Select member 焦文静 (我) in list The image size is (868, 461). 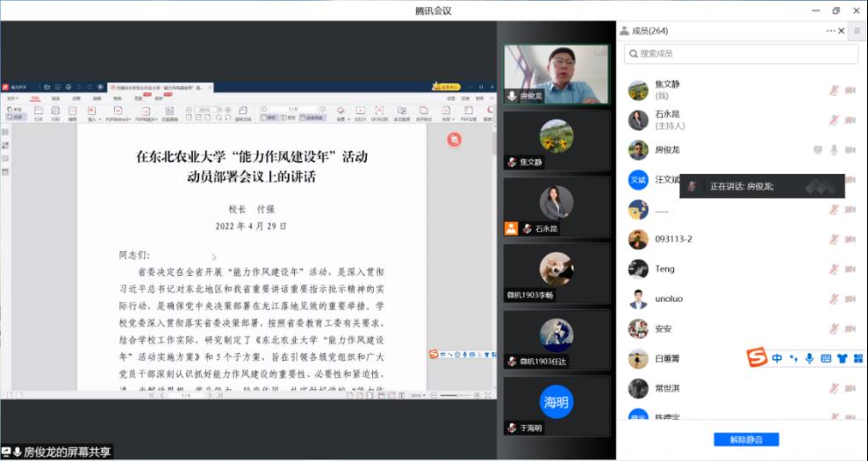742,90
